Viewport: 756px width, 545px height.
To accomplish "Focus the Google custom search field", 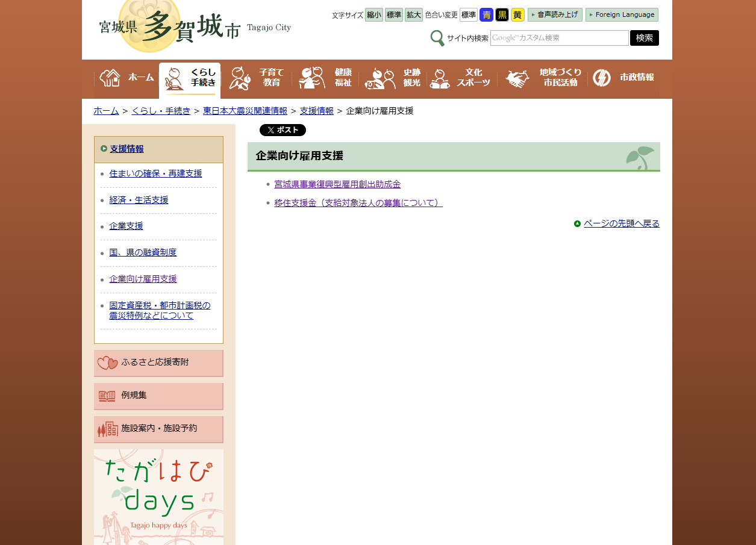I will point(560,38).
